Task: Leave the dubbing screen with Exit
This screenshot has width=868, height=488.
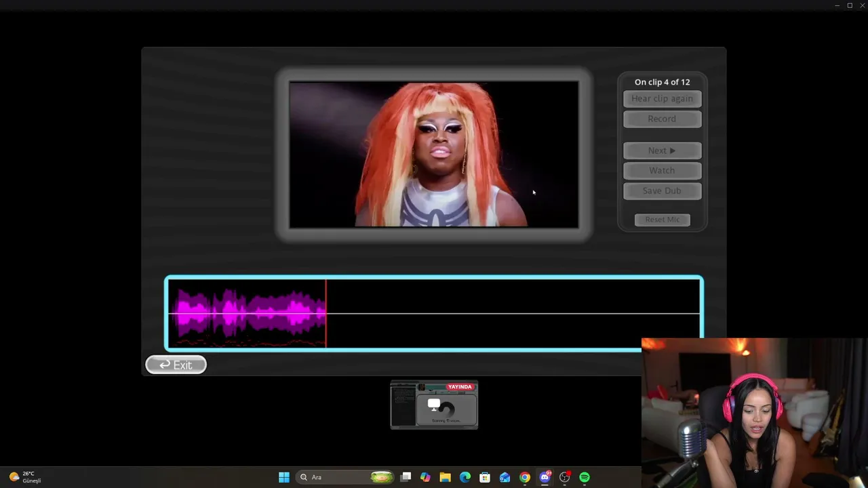Action: pyautogui.click(x=176, y=365)
